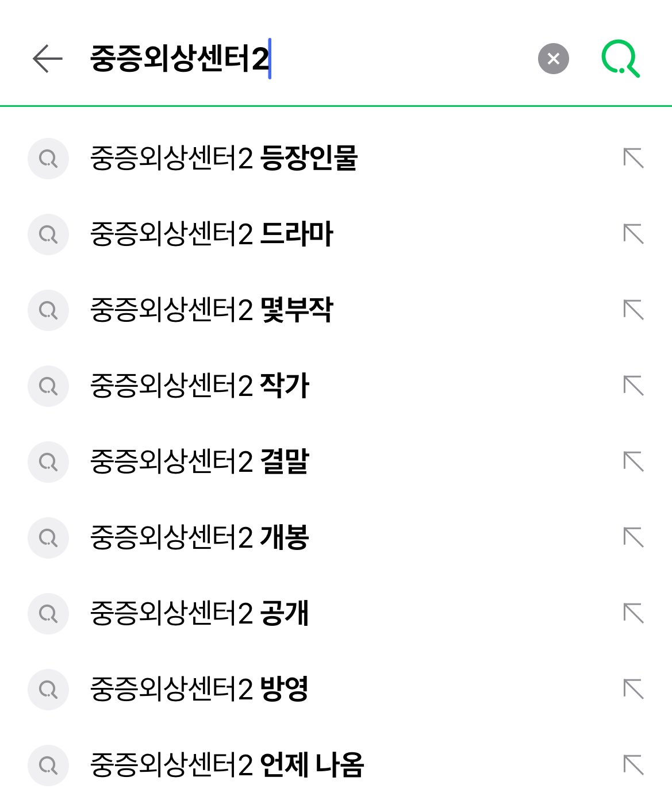Tap the fill-in arrow next to '언제 나옴'

pyautogui.click(x=633, y=765)
